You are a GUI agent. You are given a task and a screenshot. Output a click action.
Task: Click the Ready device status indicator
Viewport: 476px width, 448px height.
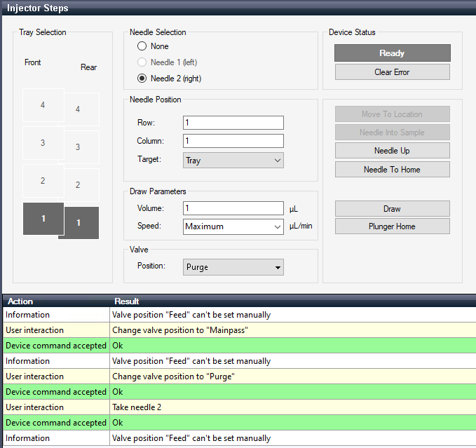tap(392, 53)
